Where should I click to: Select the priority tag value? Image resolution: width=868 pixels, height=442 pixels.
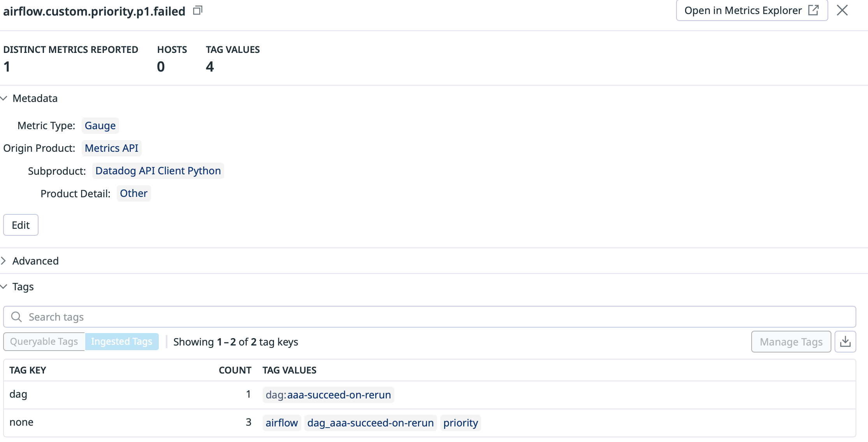click(460, 423)
